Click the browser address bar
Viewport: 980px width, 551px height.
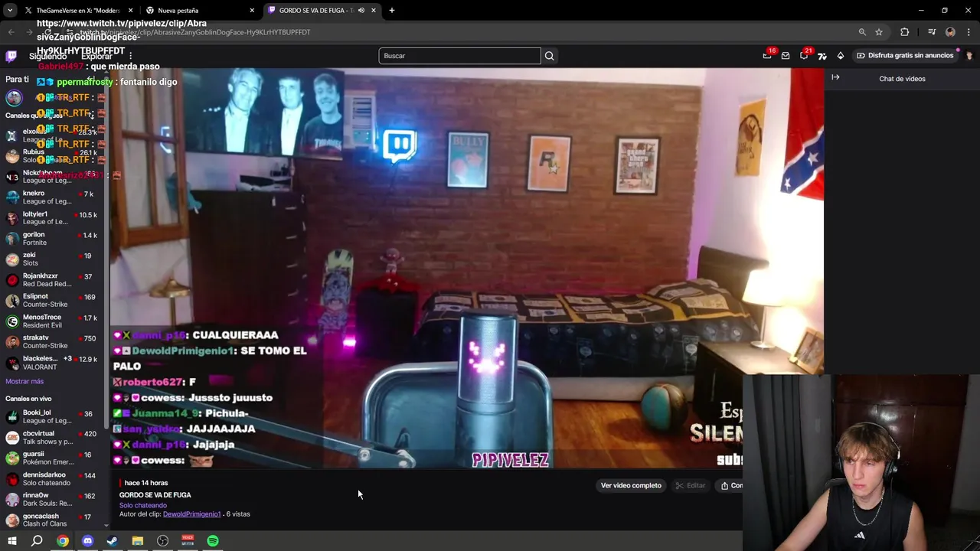[459, 32]
